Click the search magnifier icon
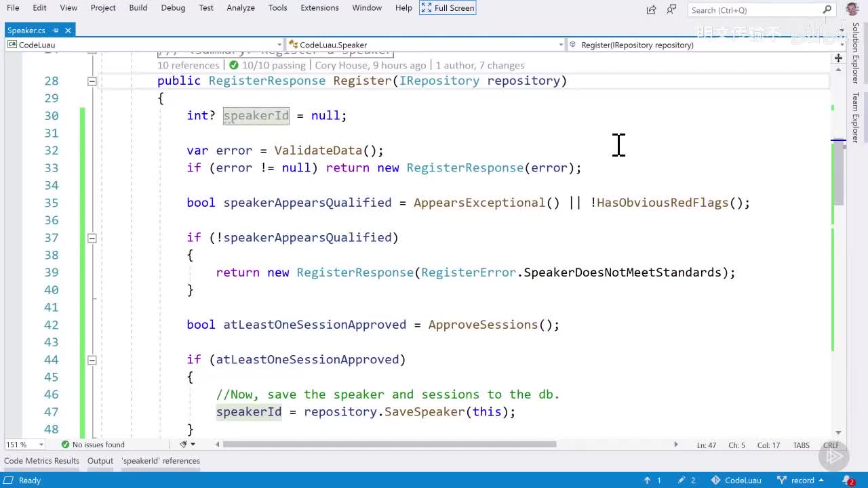Screen dimensions: 868x488 click(x=827, y=10)
